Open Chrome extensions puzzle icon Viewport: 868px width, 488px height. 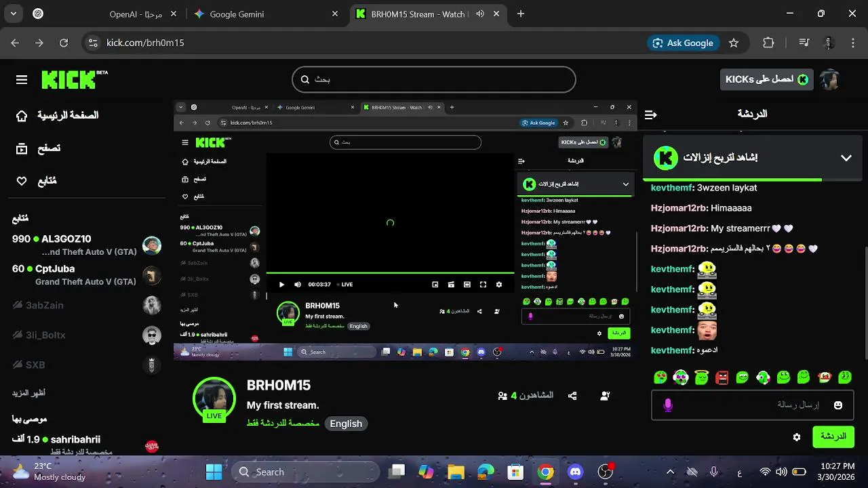[768, 43]
